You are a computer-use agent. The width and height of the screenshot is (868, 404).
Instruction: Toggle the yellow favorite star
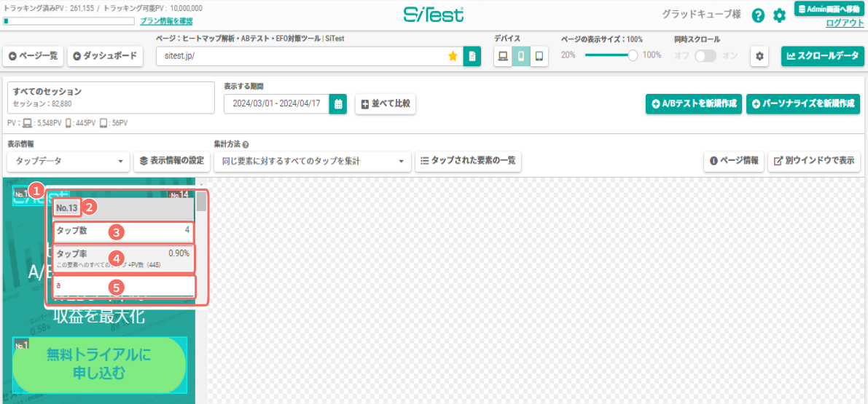[x=453, y=56]
